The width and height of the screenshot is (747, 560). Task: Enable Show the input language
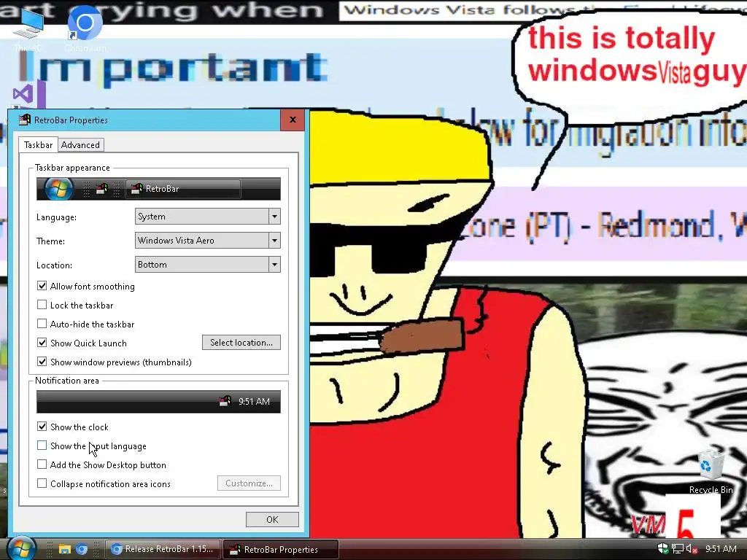pos(42,446)
